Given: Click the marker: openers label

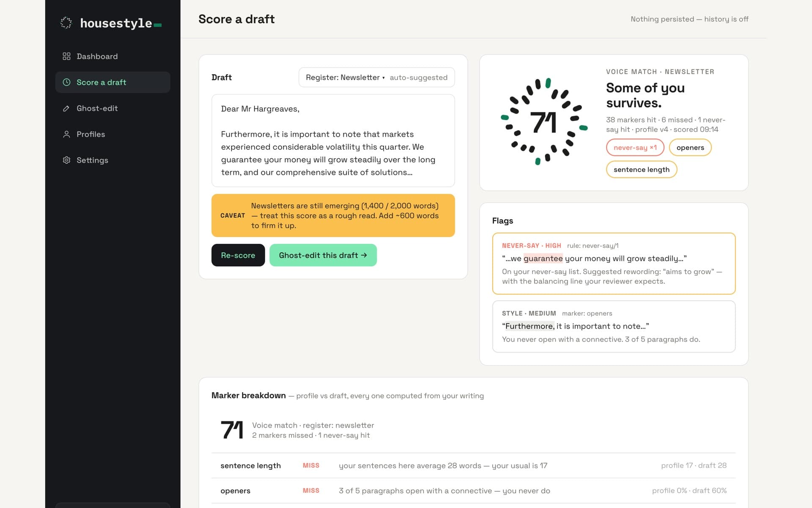Looking at the screenshot, I should pos(587,313).
